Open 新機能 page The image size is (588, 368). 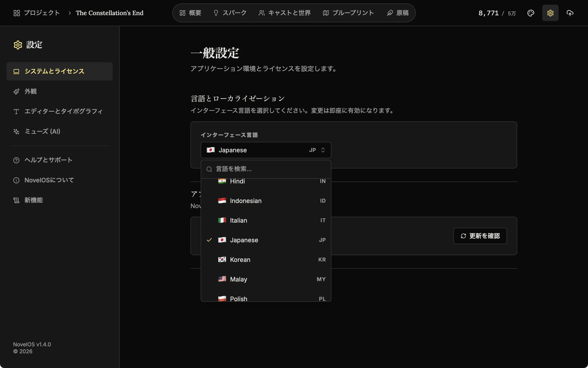[60, 200]
